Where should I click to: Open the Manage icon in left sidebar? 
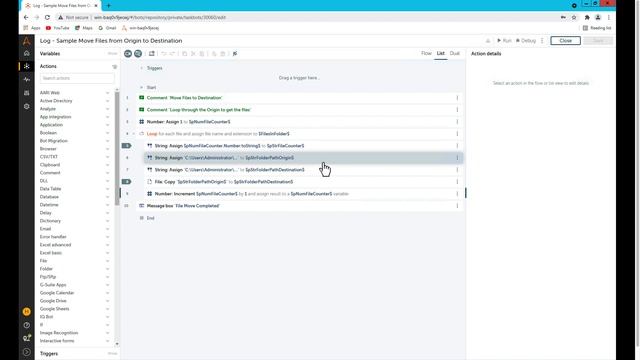[x=27, y=93]
